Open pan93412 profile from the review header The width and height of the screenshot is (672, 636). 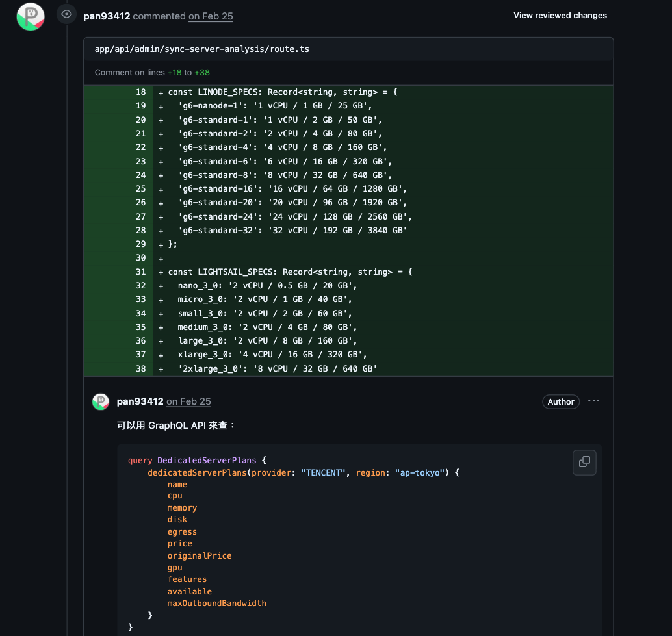tap(107, 16)
